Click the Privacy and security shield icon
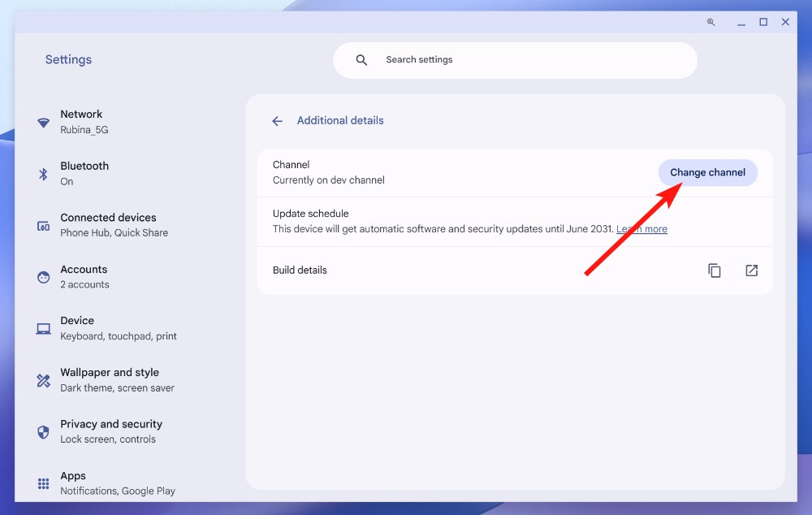Screen dimensions: 812x515 tap(43, 431)
